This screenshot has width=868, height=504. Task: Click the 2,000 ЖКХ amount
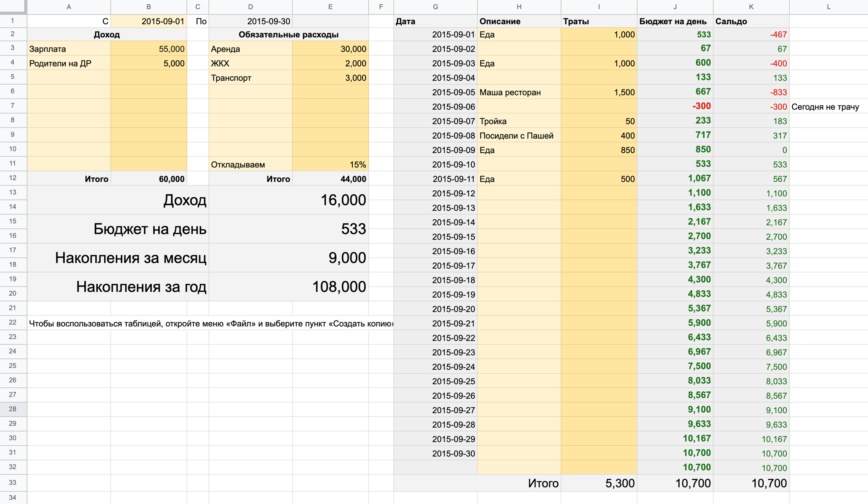pyautogui.click(x=330, y=63)
